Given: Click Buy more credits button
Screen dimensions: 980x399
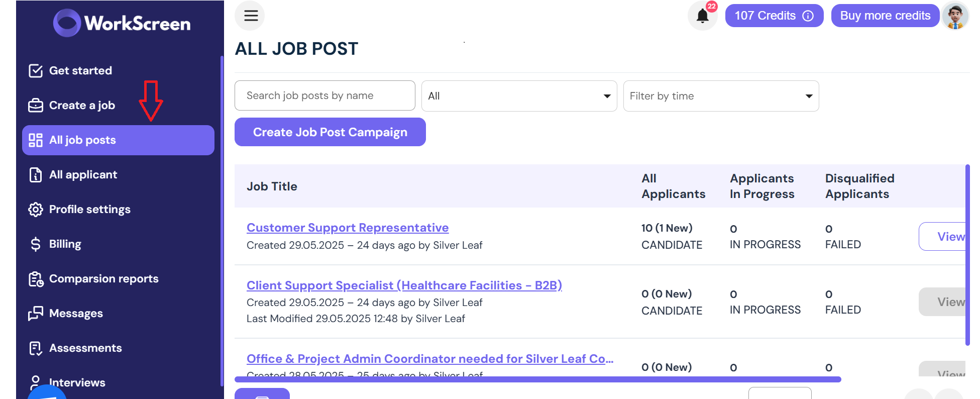Looking at the screenshot, I should pos(885,16).
